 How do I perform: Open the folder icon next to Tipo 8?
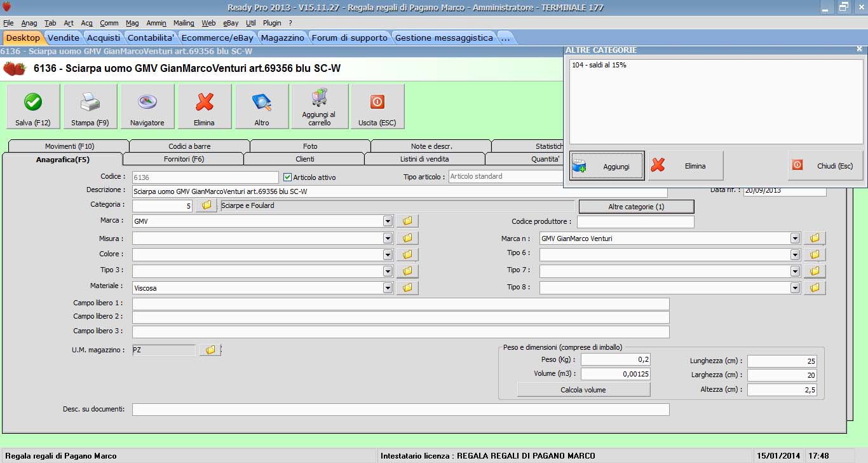[x=815, y=288]
